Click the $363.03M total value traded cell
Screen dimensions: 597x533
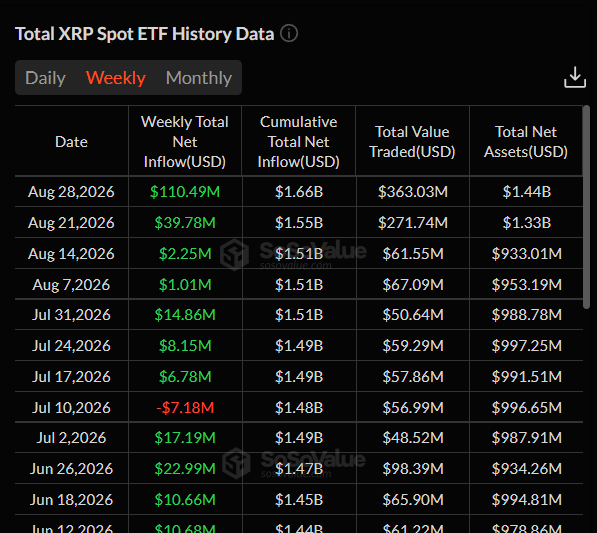(x=413, y=191)
